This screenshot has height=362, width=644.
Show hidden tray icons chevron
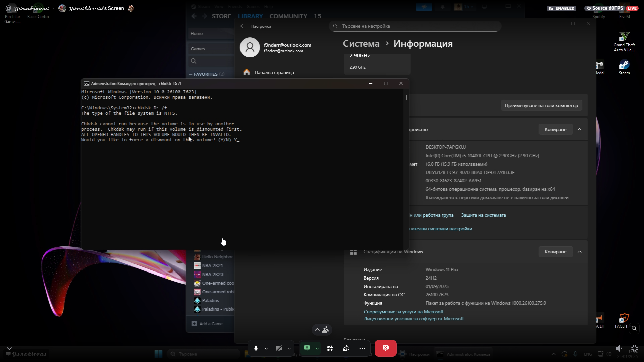[554, 354]
